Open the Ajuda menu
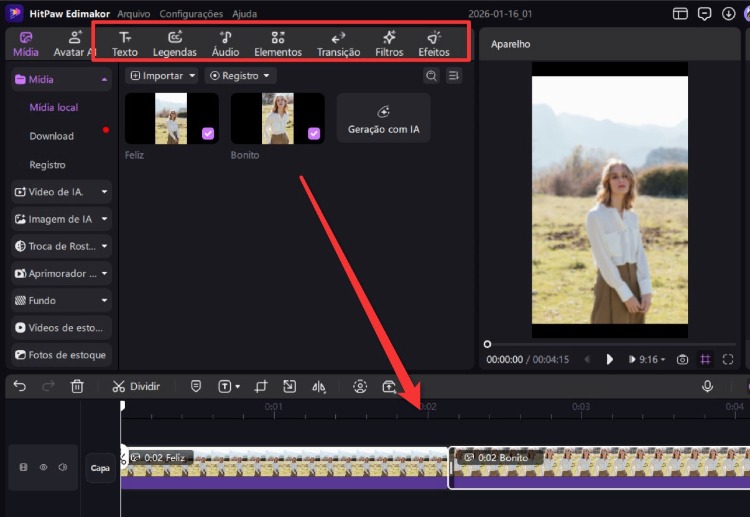 click(244, 14)
